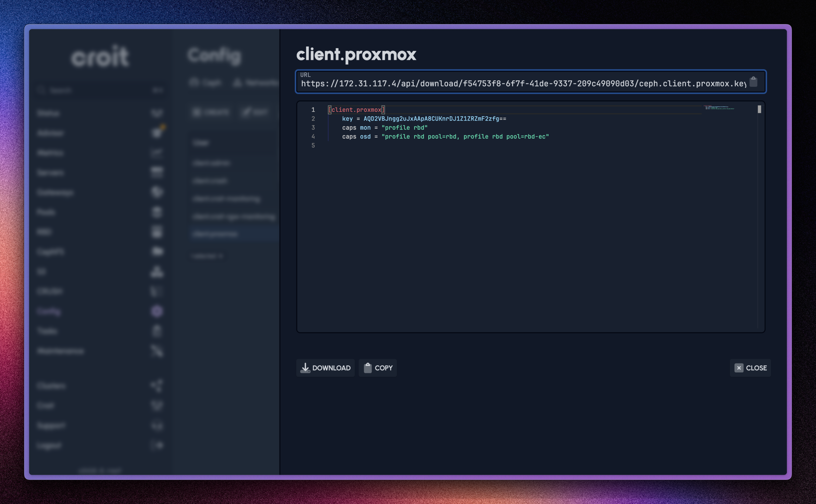The image size is (816, 504).
Task: Click the code minimap preview
Action: 719,108
